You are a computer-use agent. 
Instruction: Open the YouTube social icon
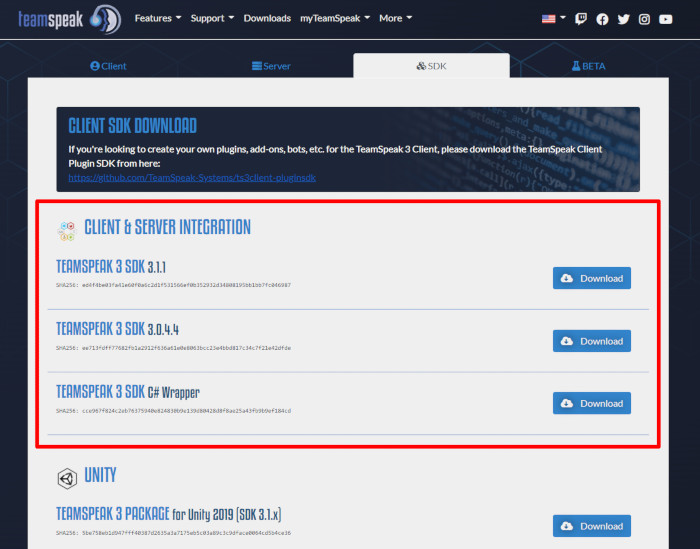[665, 19]
